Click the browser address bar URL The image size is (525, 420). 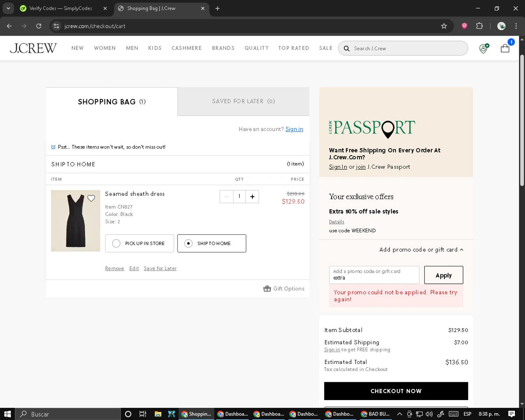click(95, 26)
